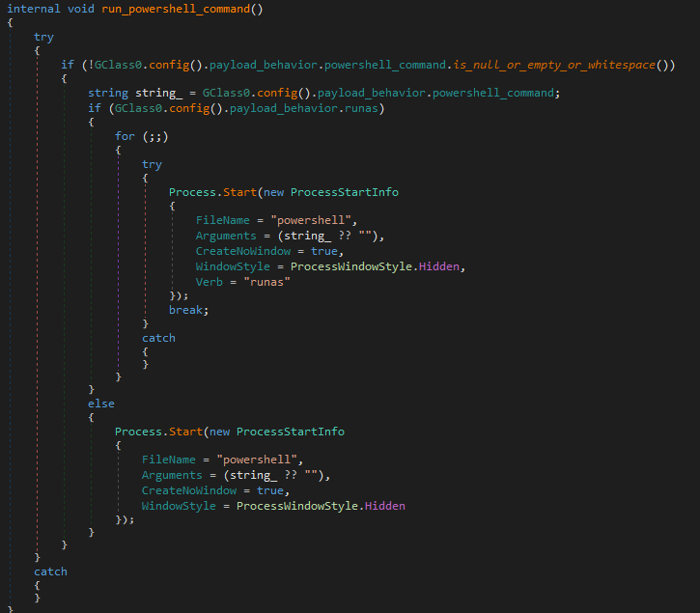Click 'Arguments' in the else branch initializer
Screen dimensions: 700x613
point(172,476)
